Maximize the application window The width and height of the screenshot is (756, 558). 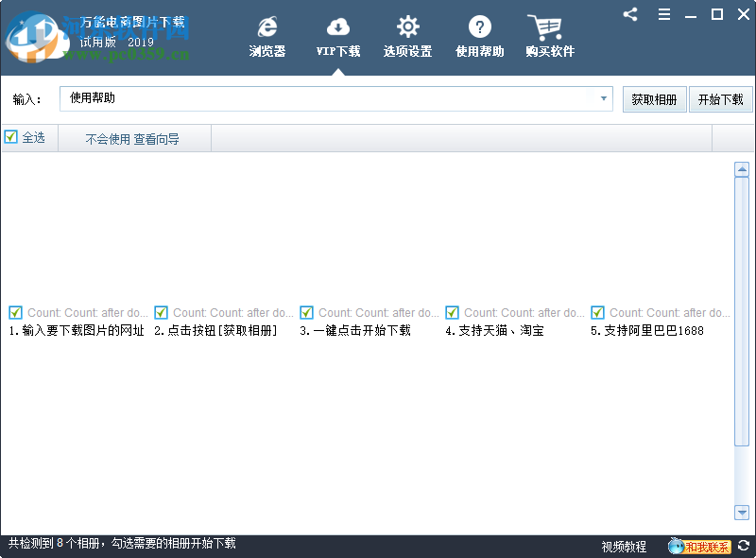coord(717,14)
